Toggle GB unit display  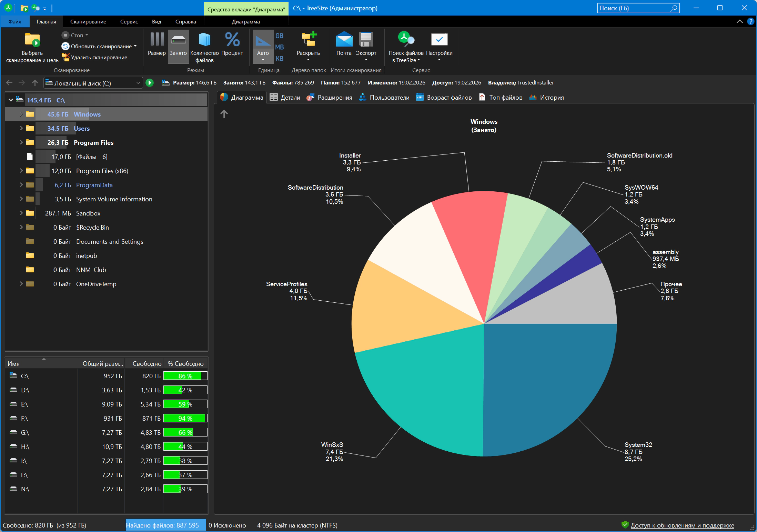(279, 36)
